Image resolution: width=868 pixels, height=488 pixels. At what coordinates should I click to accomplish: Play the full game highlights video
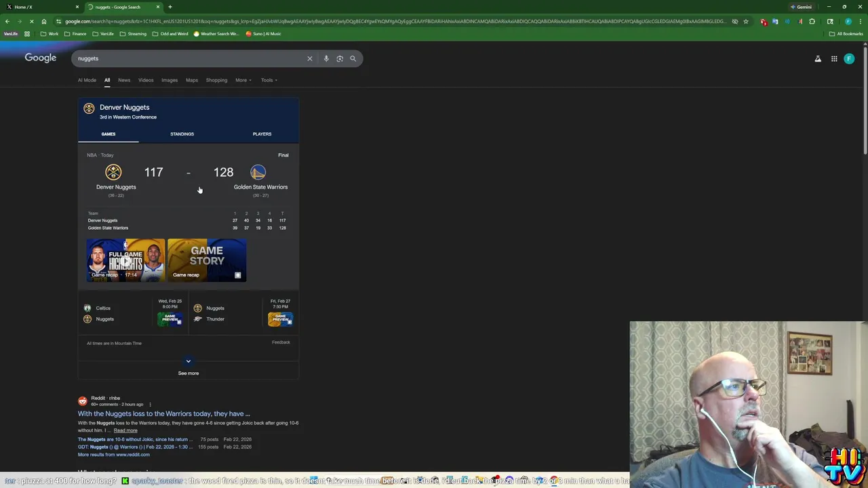click(125, 260)
